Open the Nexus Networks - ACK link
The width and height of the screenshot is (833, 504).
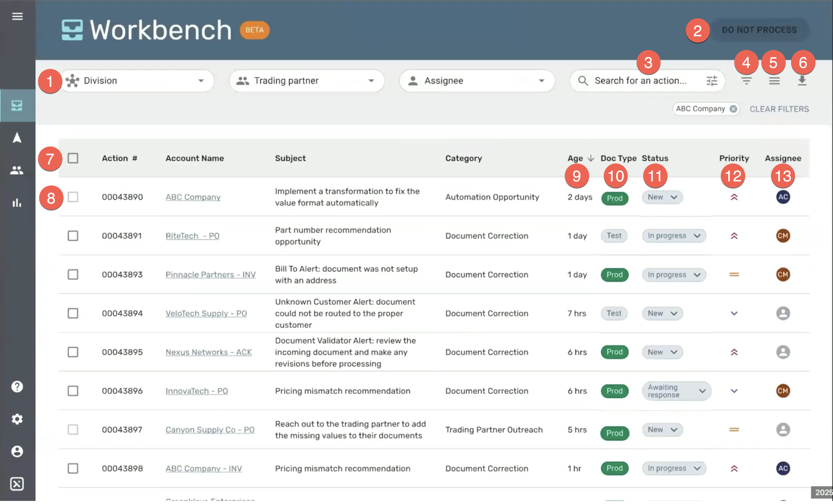point(209,352)
